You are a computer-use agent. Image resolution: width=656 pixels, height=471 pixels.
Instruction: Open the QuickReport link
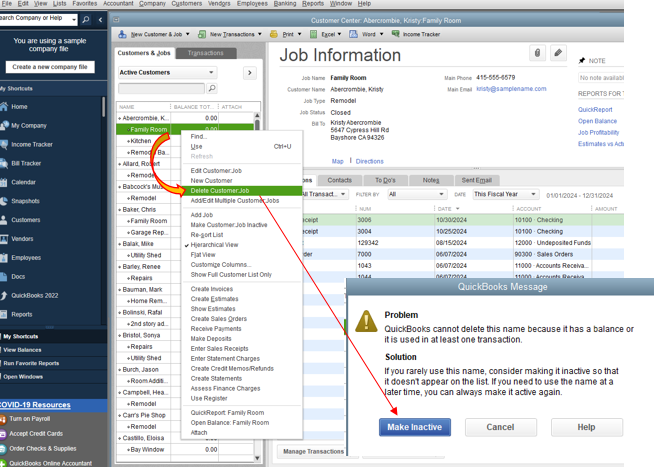pyautogui.click(x=595, y=110)
